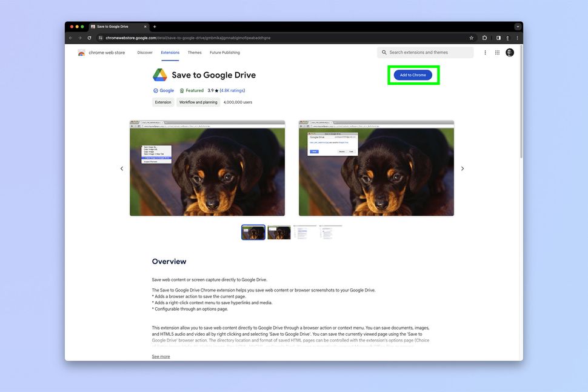
Task: Open the 4.8K ratings link
Action: point(232,90)
